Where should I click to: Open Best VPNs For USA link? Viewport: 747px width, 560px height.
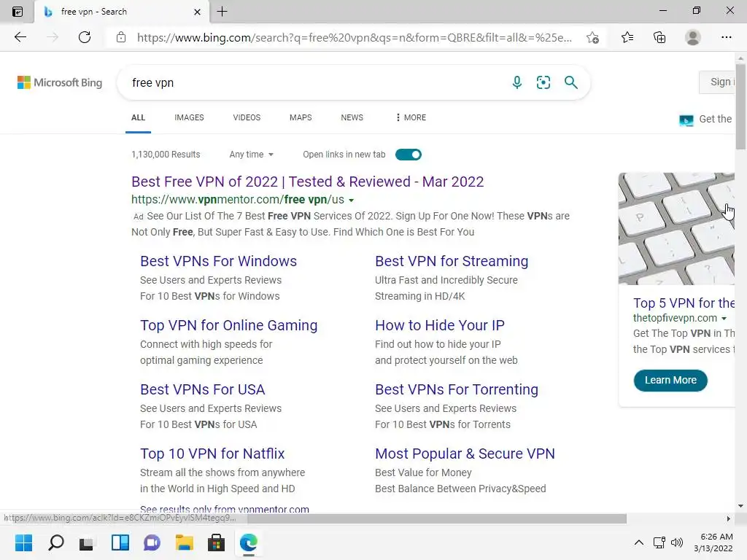[x=203, y=389]
